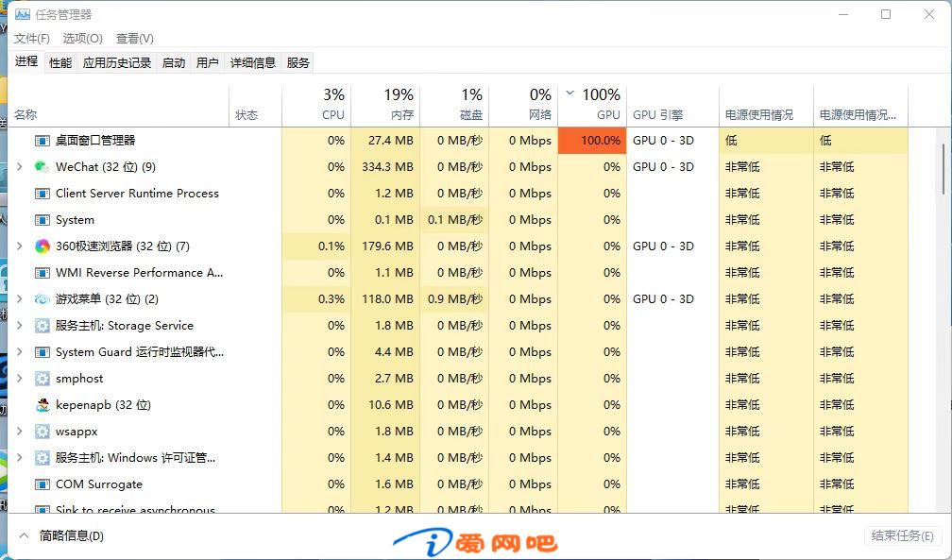
Task: Click the Task Manager title bar icon
Action: [x=23, y=14]
